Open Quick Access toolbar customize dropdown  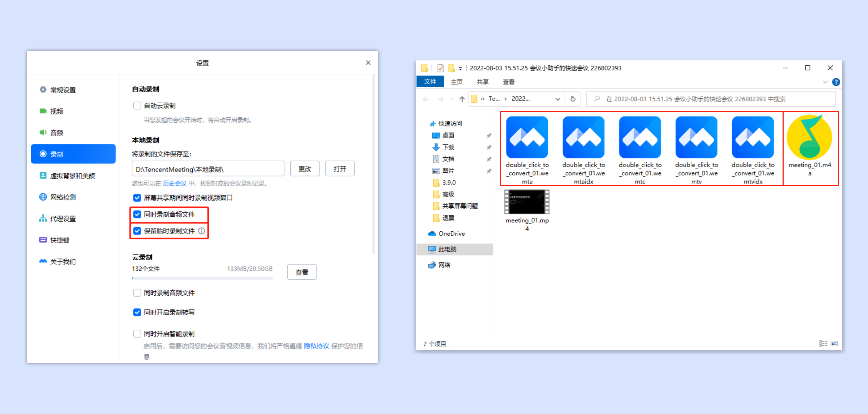click(460, 68)
